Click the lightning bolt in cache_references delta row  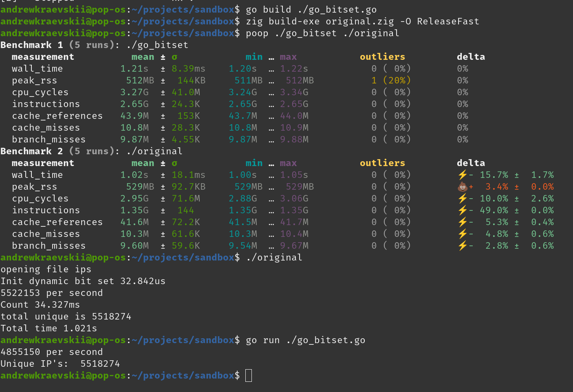462,222
